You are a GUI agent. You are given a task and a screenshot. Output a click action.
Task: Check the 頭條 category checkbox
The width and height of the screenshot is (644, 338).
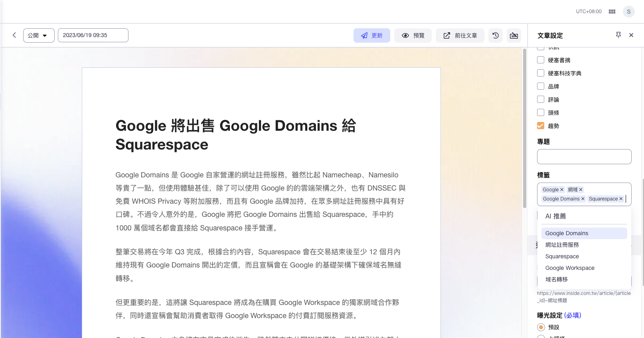pyautogui.click(x=541, y=112)
